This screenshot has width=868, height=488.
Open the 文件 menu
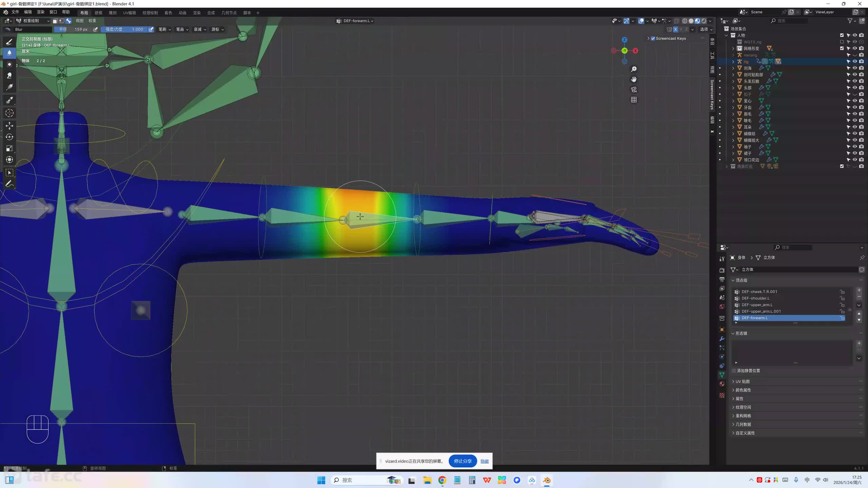tap(15, 12)
